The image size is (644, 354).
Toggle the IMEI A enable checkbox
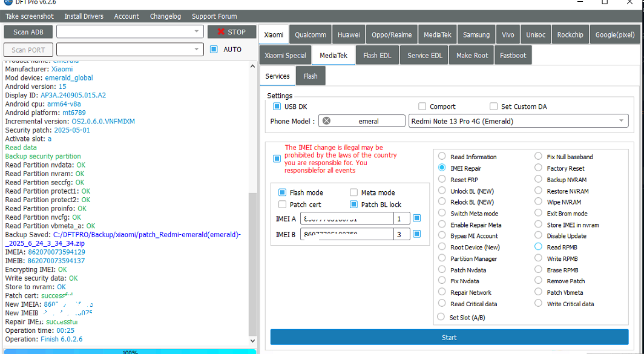pyautogui.click(x=417, y=218)
